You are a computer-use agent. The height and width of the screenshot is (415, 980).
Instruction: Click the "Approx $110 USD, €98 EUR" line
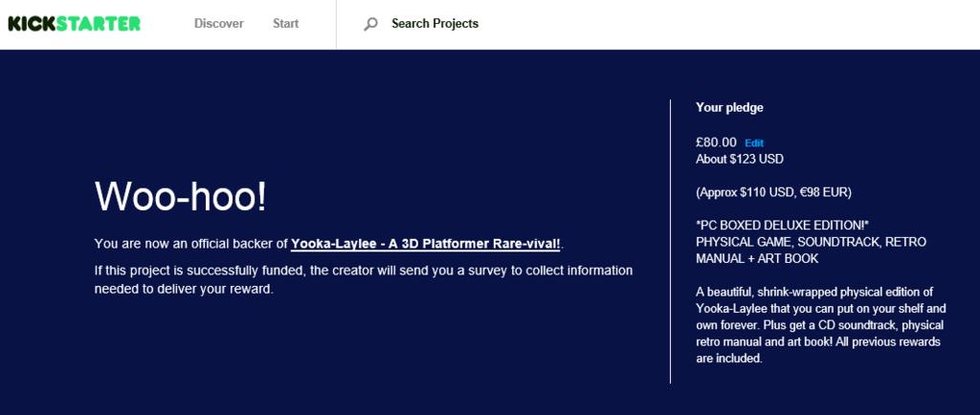click(773, 192)
